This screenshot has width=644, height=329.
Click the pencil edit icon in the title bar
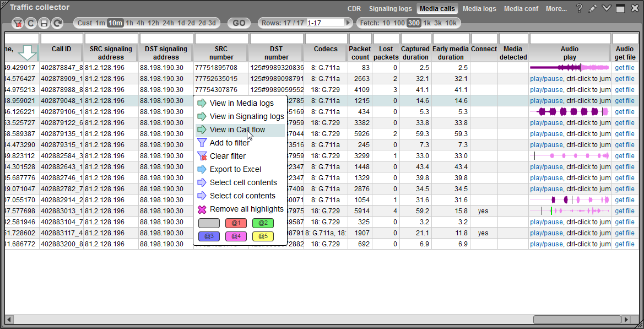tap(593, 8)
